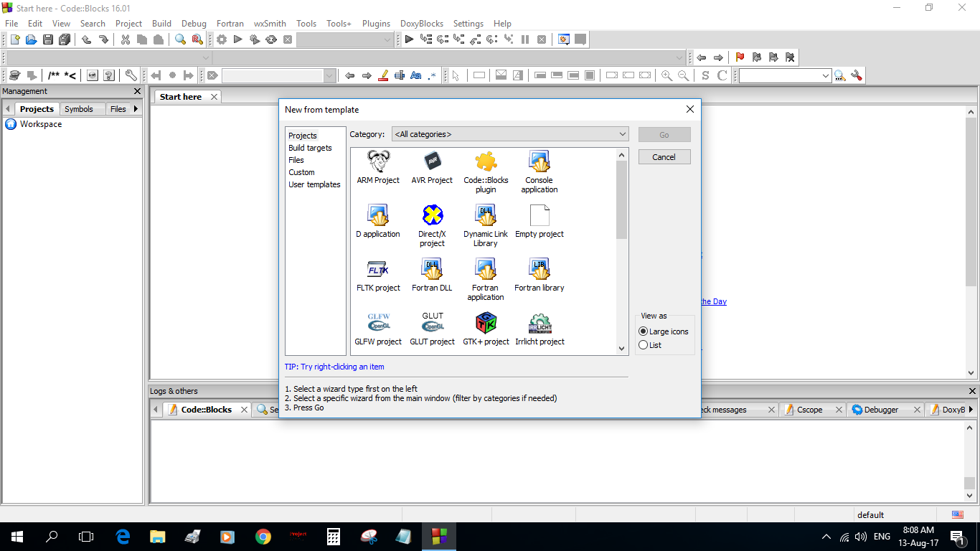Click the DoxyBlocks wrench settings icon
This screenshot has width=980, height=551.
click(131, 75)
